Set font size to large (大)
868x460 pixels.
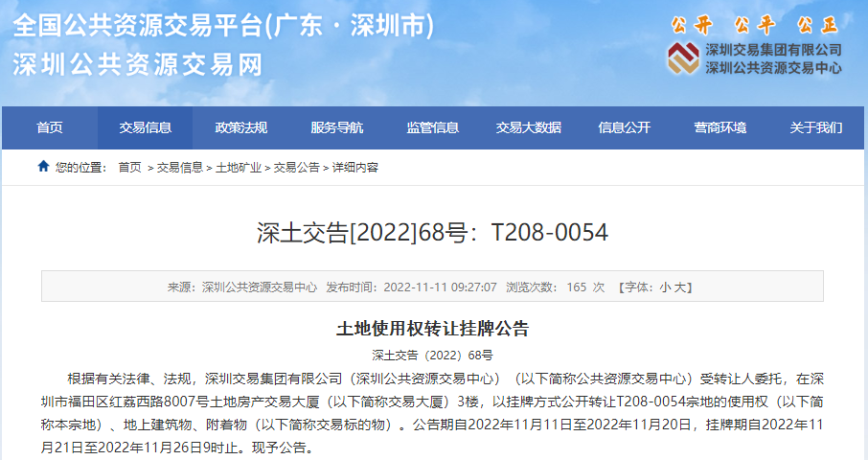(680, 287)
